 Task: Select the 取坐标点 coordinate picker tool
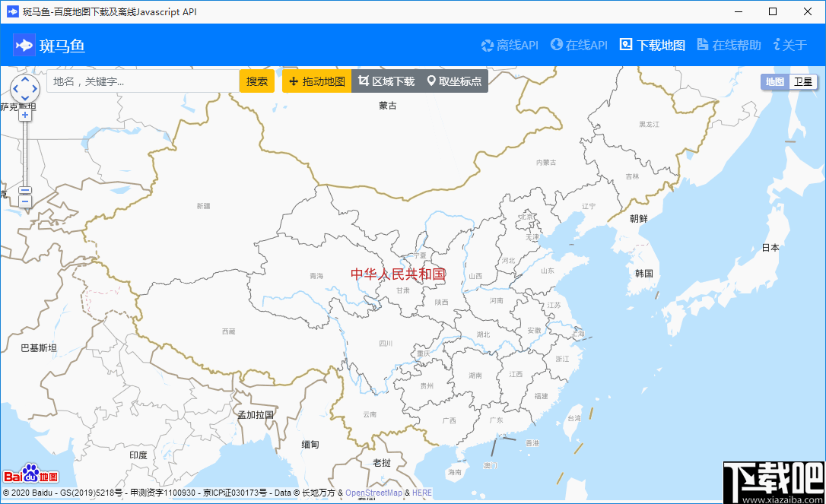[455, 81]
